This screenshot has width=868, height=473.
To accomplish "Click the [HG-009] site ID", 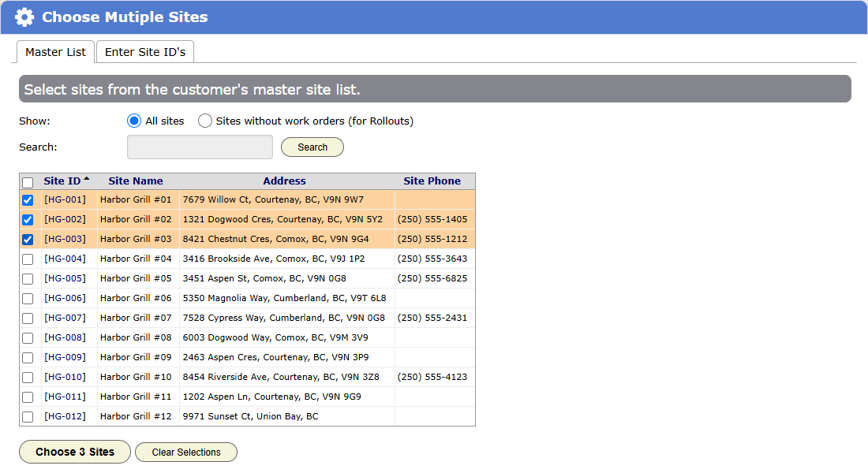I will 65,357.
